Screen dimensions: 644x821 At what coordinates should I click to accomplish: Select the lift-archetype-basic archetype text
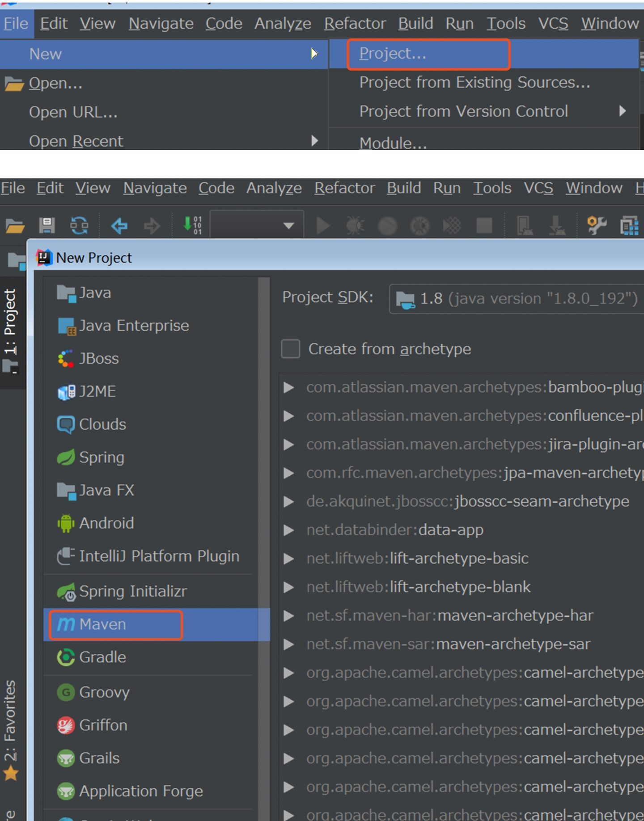(459, 559)
